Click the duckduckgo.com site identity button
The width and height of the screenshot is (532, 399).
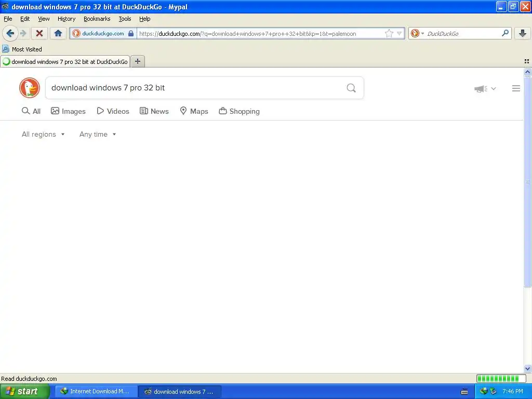click(103, 33)
